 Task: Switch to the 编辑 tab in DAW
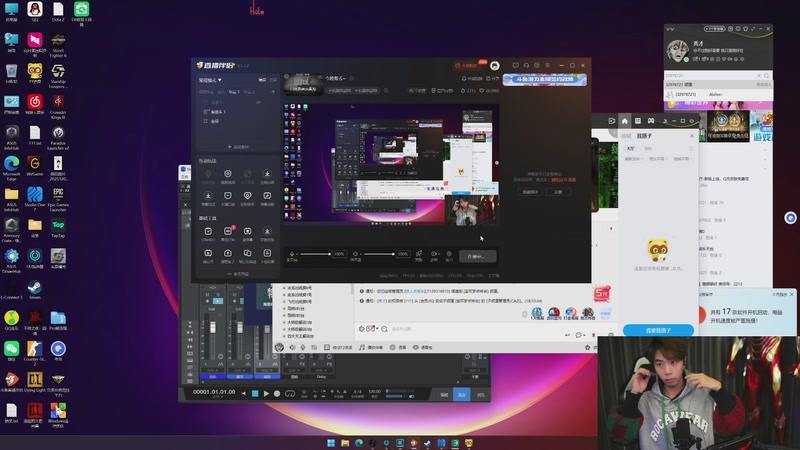(444, 394)
